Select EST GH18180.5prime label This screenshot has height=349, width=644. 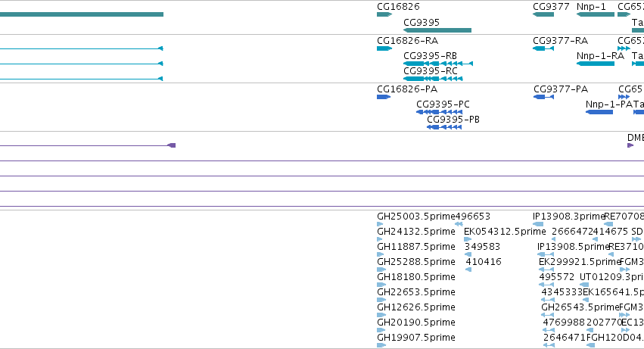(416, 277)
